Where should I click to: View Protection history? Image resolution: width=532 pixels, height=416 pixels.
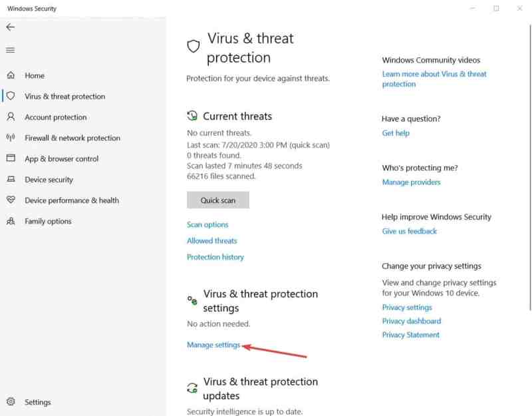point(215,257)
